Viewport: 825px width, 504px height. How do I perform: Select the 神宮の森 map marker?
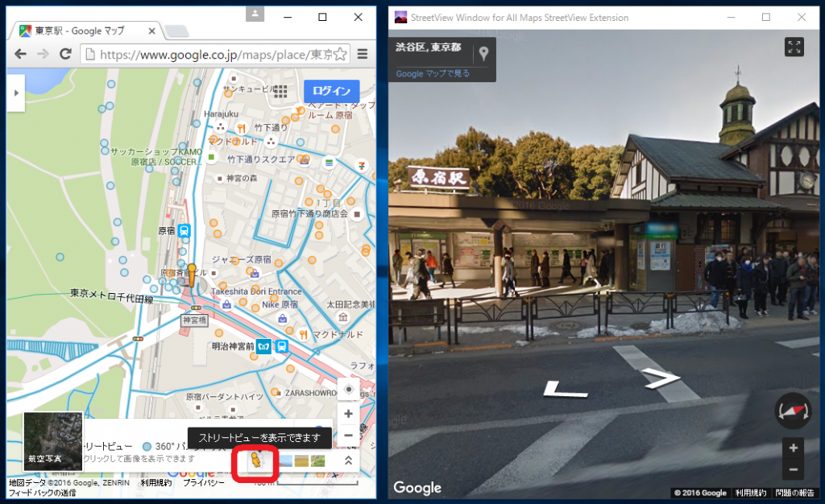tap(219, 179)
